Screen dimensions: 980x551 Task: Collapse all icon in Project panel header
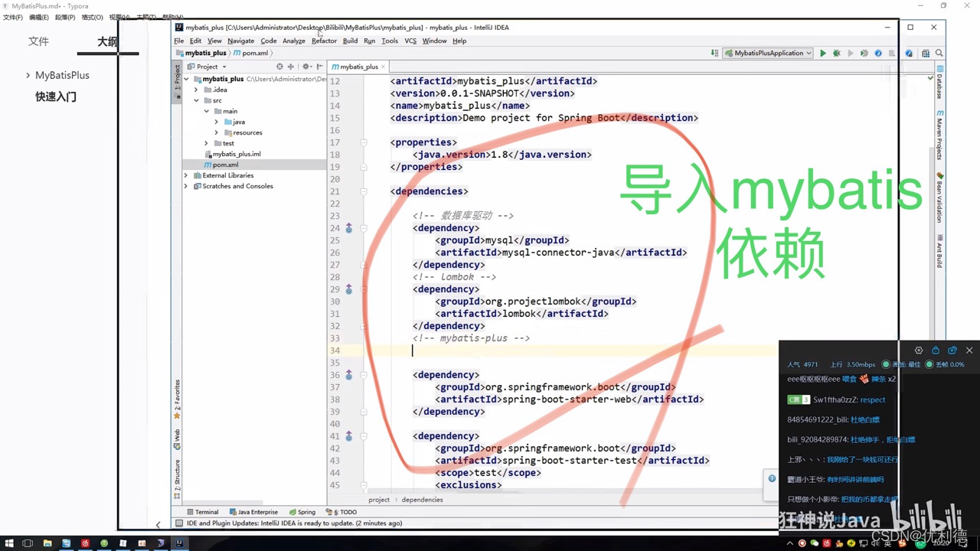(x=291, y=67)
